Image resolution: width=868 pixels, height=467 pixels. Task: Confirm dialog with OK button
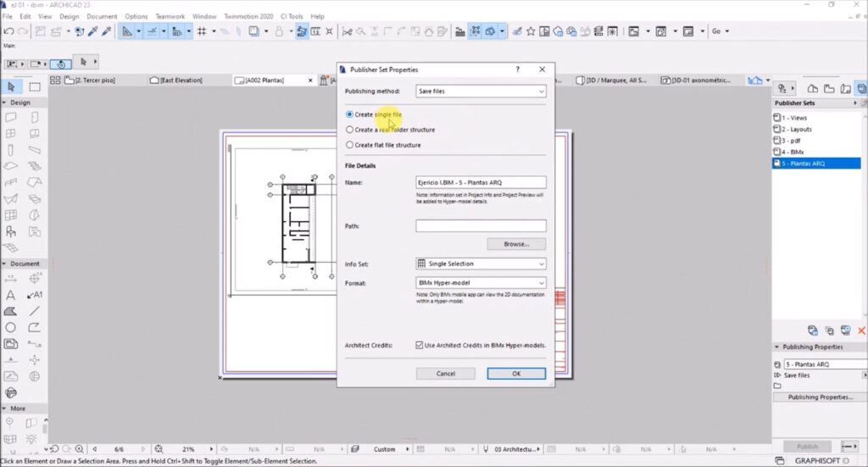516,374
